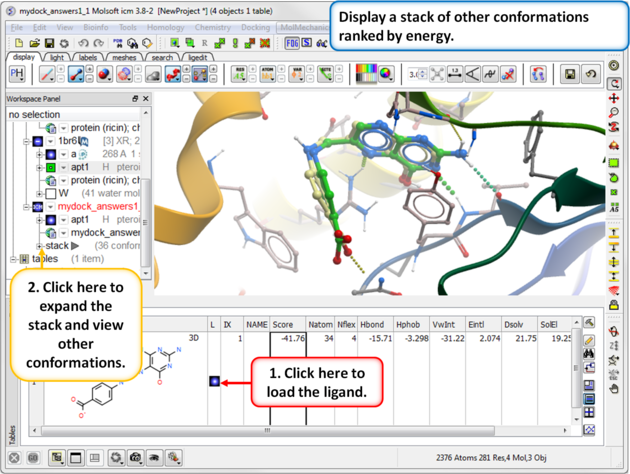Image resolution: width=630 pixels, height=474 pixels.
Task: Click the zoom magnifier icon on right sidebar
Action: [x=613, y=113]
